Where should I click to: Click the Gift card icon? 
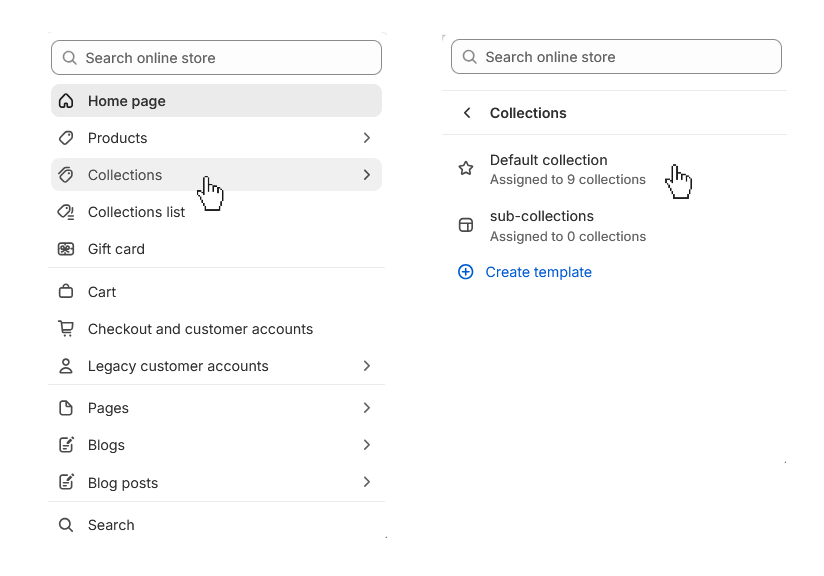click(66, 249)
